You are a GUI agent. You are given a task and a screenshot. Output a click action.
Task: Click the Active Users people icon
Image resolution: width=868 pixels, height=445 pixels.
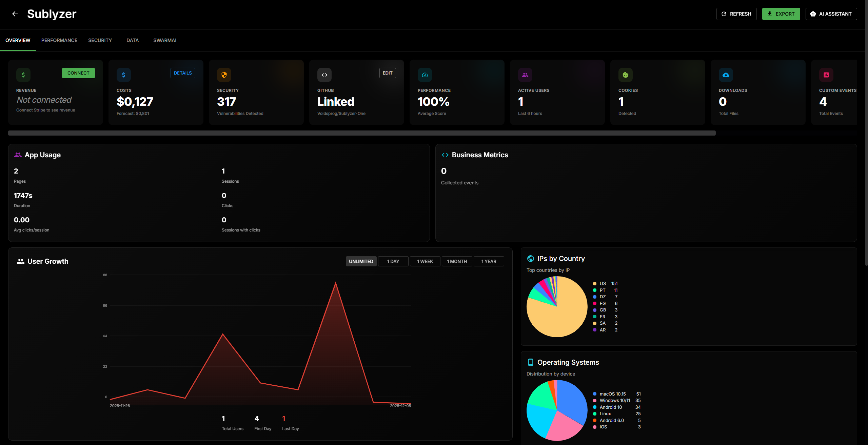(525, 75)
